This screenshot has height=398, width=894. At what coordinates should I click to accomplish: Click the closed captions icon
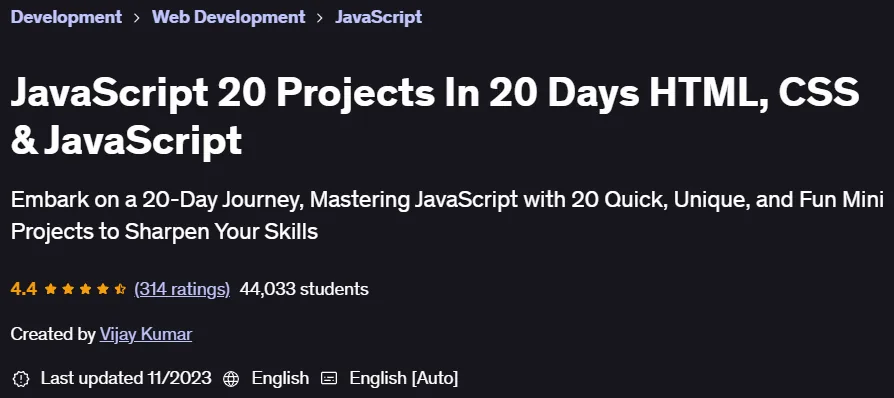point(329,378)
